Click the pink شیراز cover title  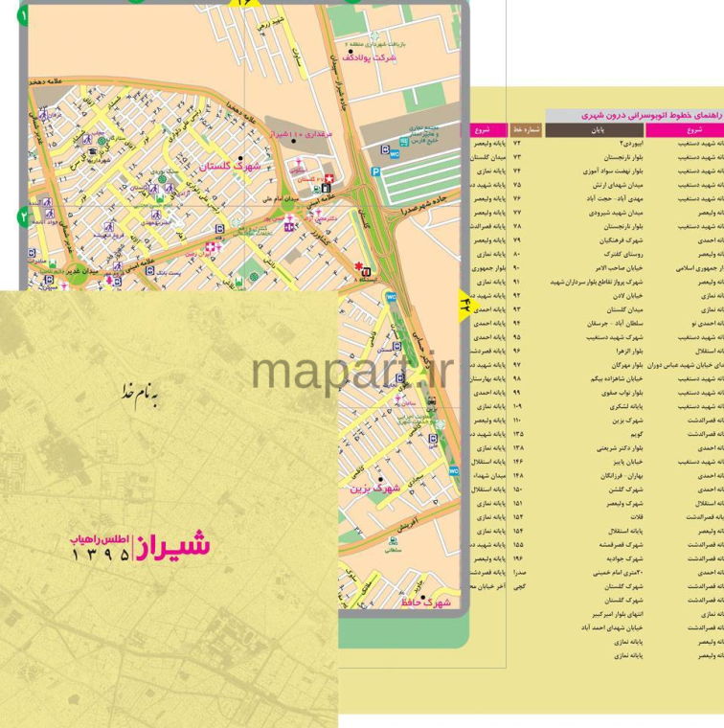point(173,546)
